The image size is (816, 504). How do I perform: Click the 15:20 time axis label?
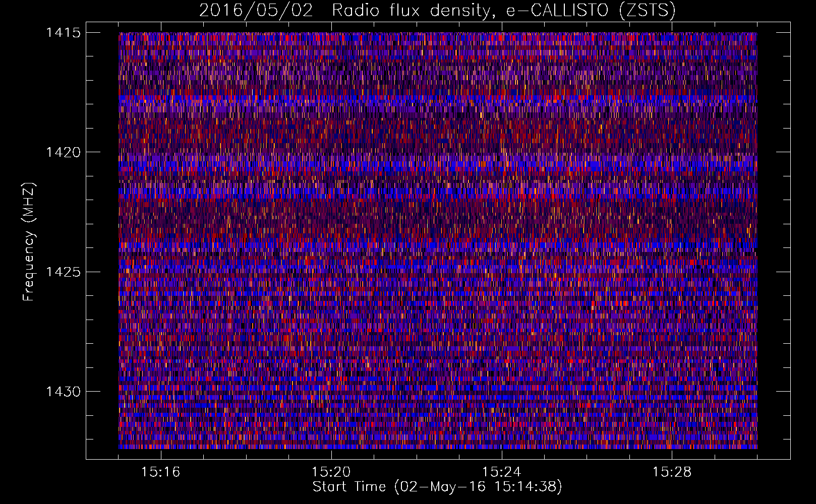[x=331, y=472]
